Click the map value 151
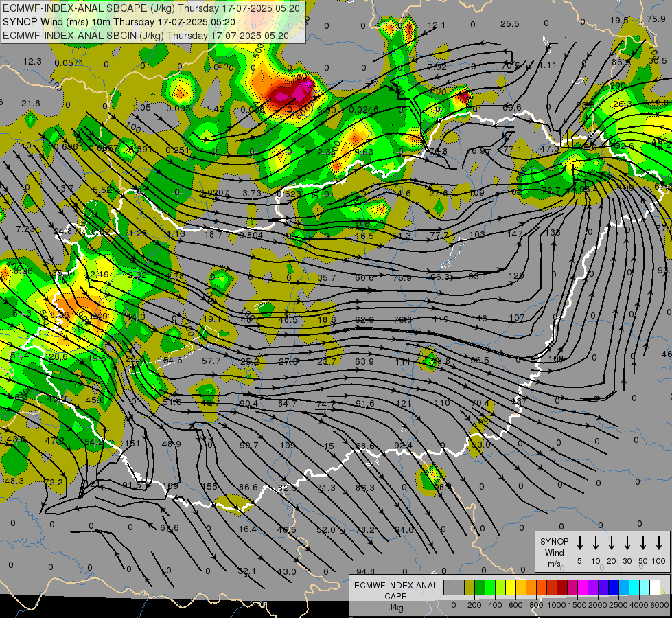 132,443
